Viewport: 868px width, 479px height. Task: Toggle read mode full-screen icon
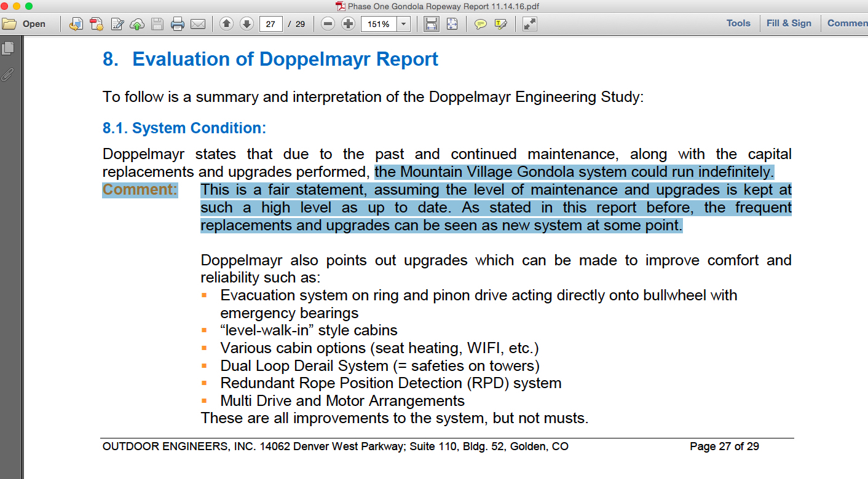click(x=529, y=24)
